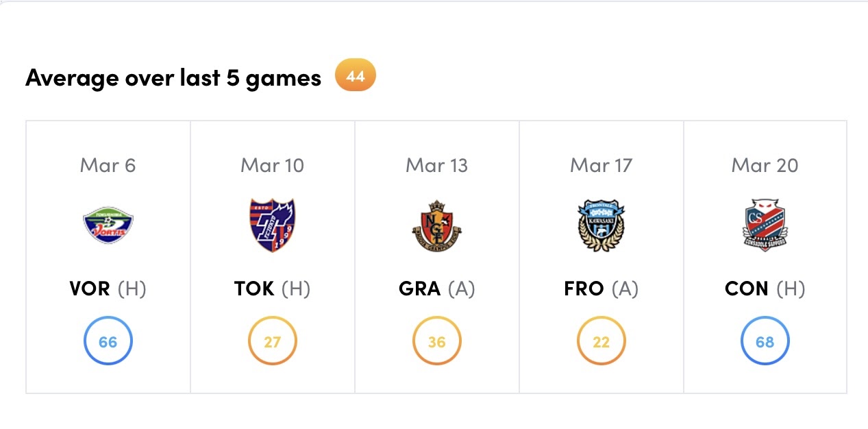Click the Nagoya Grampus team crest
Viewport: 868px width, 429px height.
point(436,225)
